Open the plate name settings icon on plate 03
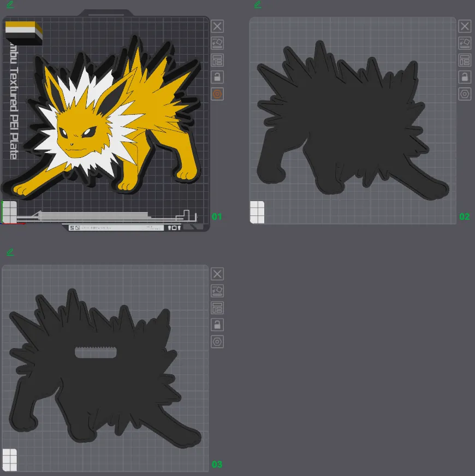The height and width of the screenshot is (476, 475). pyautogui.click(x=217, y=308)
